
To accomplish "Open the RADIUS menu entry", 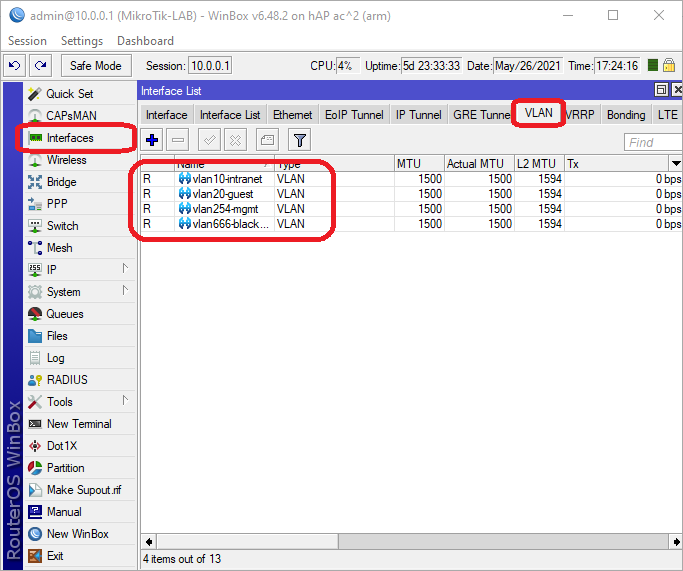I will [80, 380].
